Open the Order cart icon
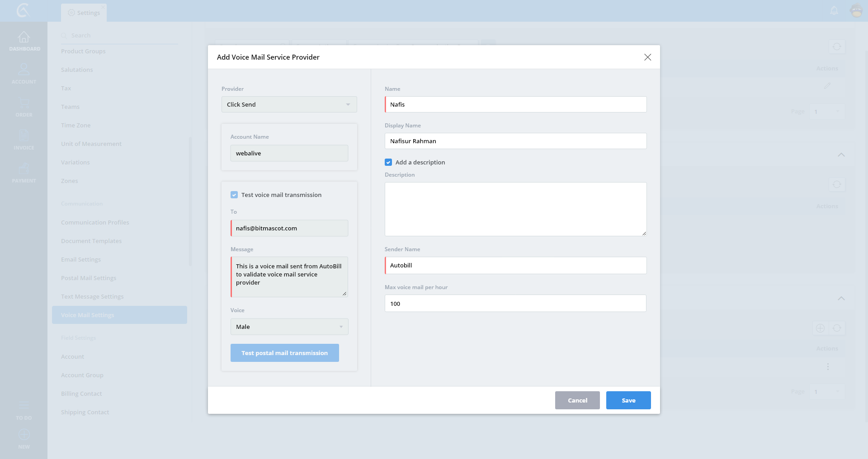 click(x=24, y=103)
